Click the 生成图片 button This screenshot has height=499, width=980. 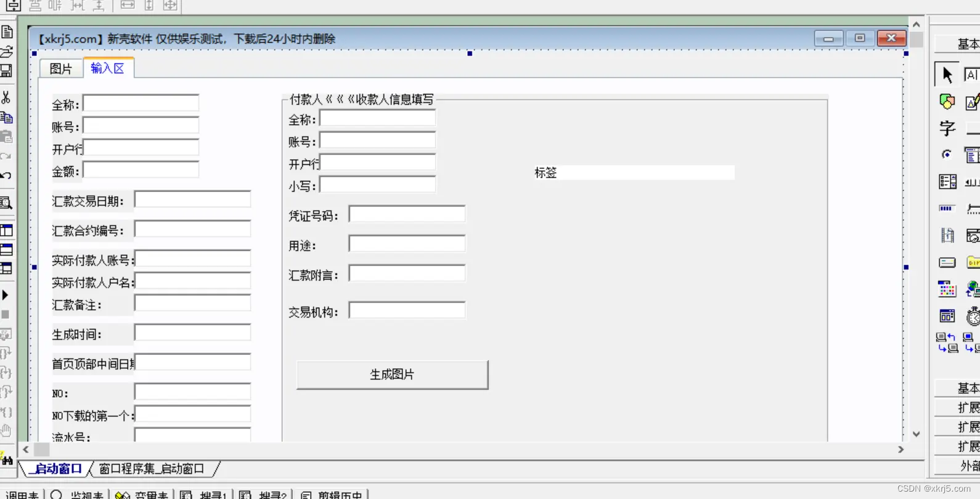pos(392,374)
